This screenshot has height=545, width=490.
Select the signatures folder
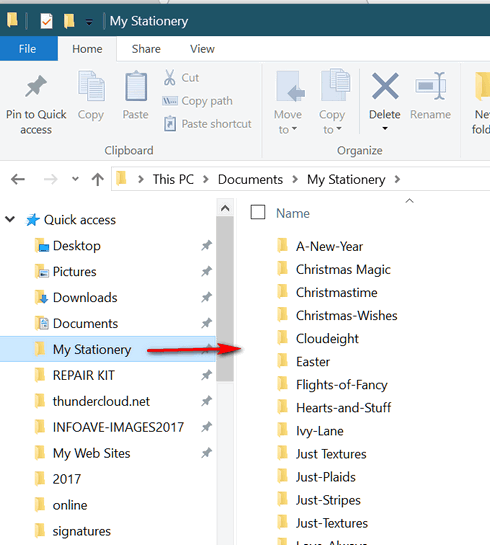coord(82,531)
